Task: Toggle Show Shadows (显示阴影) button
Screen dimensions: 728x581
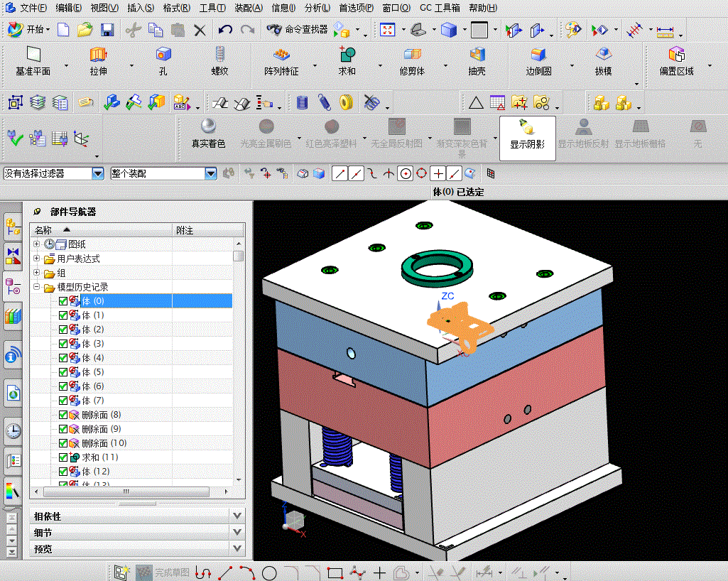Action: pos(528,138)
